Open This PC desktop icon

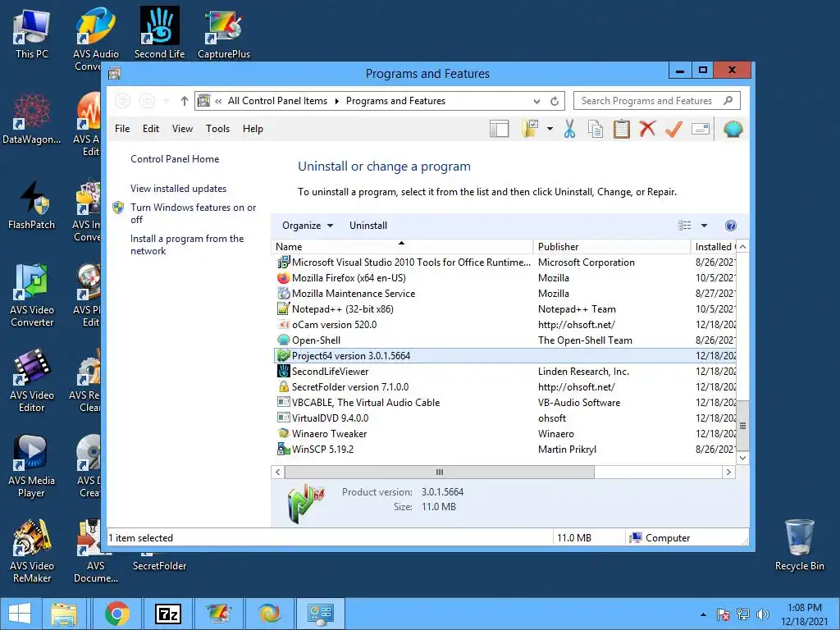[32, 34]
